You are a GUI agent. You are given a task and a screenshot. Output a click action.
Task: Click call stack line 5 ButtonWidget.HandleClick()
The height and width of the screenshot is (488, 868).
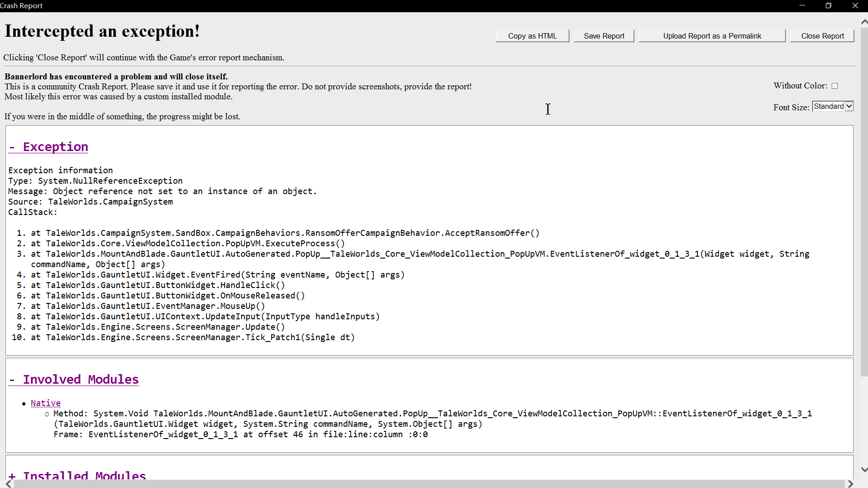(158, 285)
